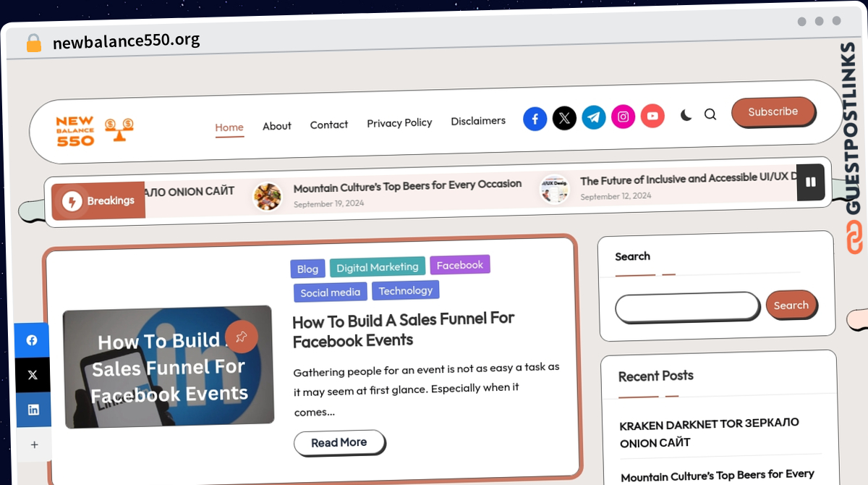868x485 pixels.
Task: Open post title 'How To Build A Sales Funnel'
Action: (404, 330)
